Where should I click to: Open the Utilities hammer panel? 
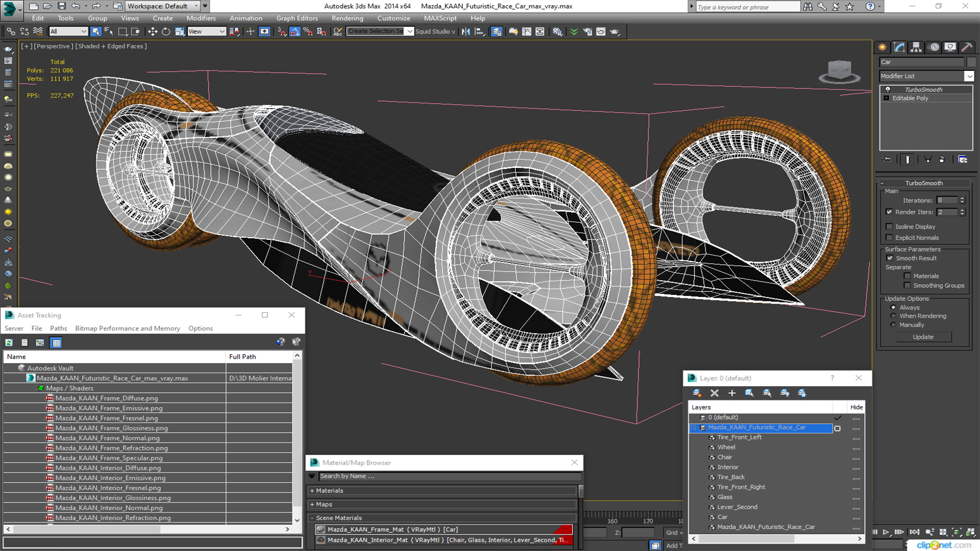pyautogui.click(x=967, y=47)
